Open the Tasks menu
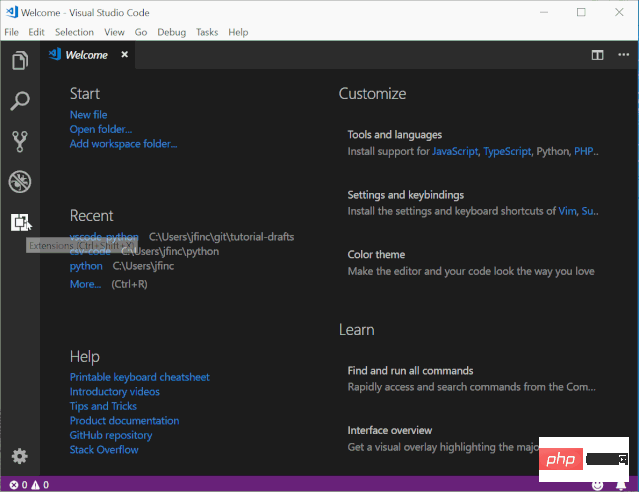This screenshot has height=492, width=639. pyautogui.click(x=207, y=32)
